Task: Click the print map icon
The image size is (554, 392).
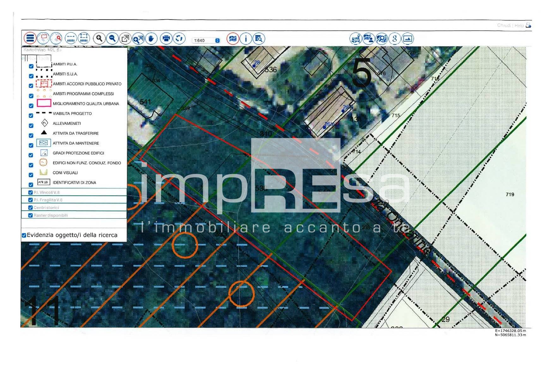Action: pos(166,39)
